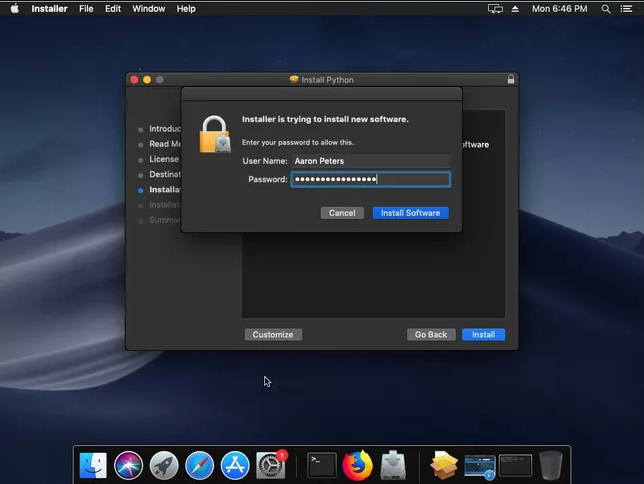This screenshot has height=484, width=644.
Task: Open the Apple menu
Action: click(14, 9)
